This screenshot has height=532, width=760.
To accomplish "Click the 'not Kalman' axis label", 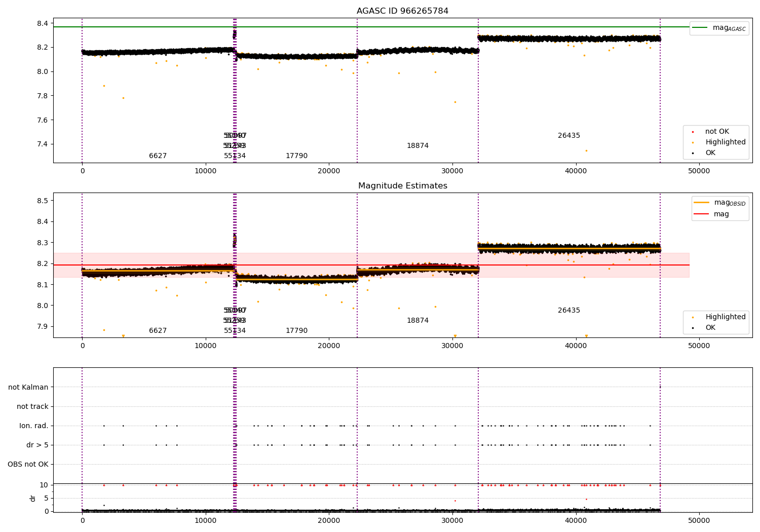I will [x=28, y=387].
